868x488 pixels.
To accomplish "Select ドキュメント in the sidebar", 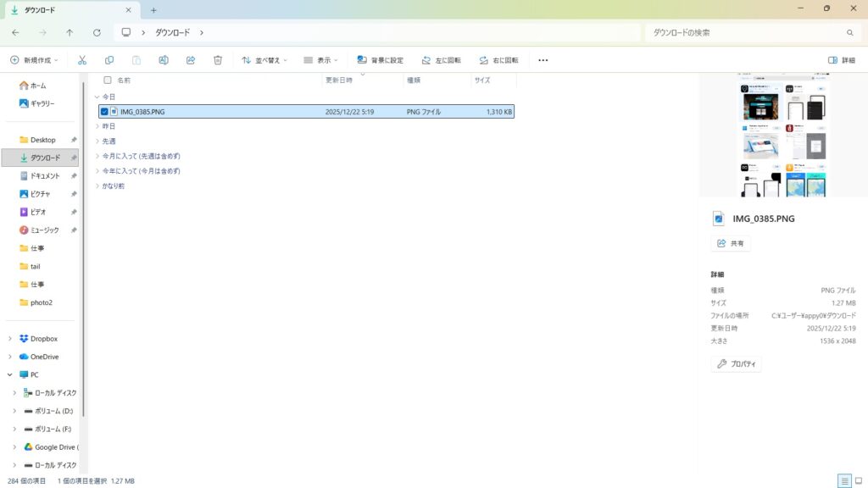I will coord(44,176).
